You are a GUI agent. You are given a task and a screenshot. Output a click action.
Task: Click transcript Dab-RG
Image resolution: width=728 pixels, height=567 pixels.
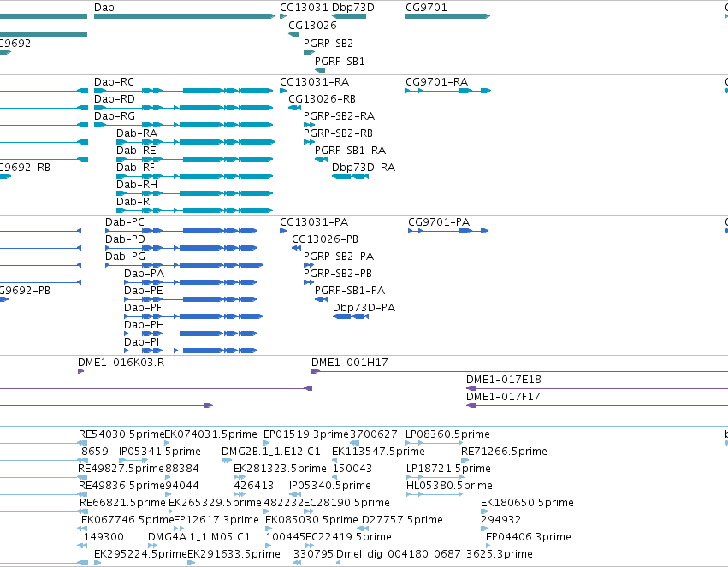(183, 125)
